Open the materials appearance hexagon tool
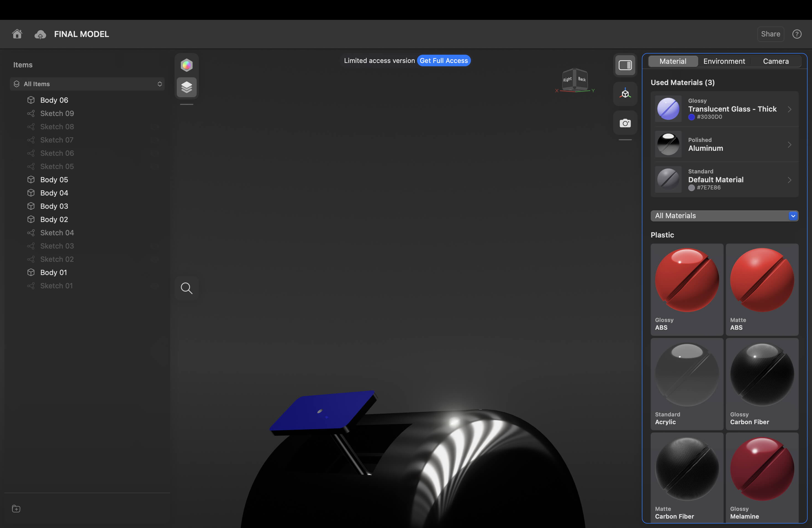This screenshot has height=528, width=812. [187, 65]
